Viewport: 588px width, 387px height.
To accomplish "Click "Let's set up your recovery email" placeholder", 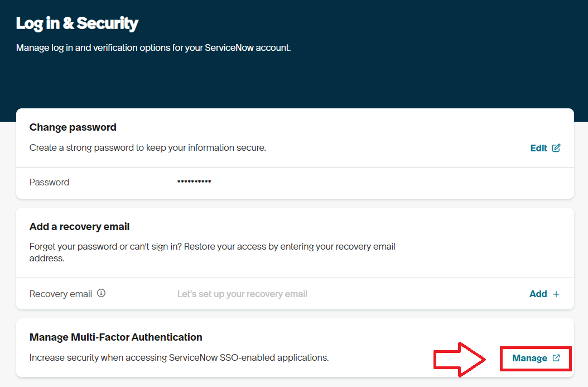I will point(242,294).
